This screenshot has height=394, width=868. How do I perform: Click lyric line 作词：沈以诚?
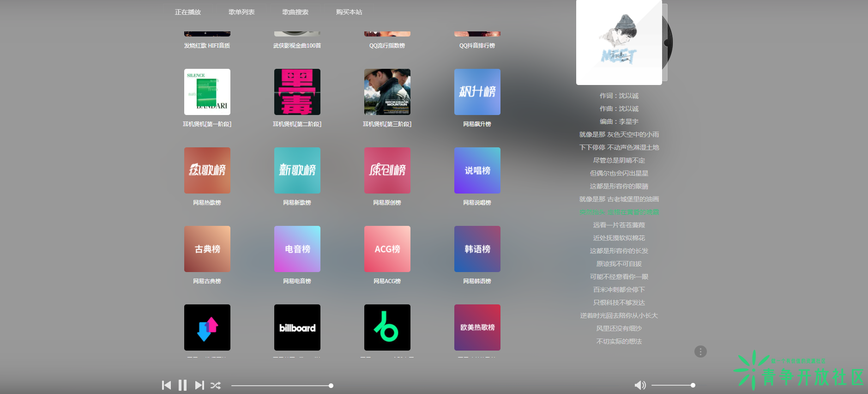pyautogui.click(x=619, y=96)
